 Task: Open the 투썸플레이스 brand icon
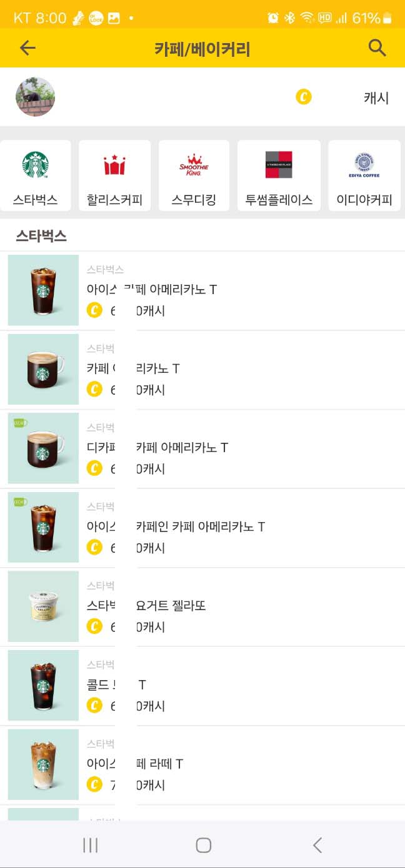point(279,175)
